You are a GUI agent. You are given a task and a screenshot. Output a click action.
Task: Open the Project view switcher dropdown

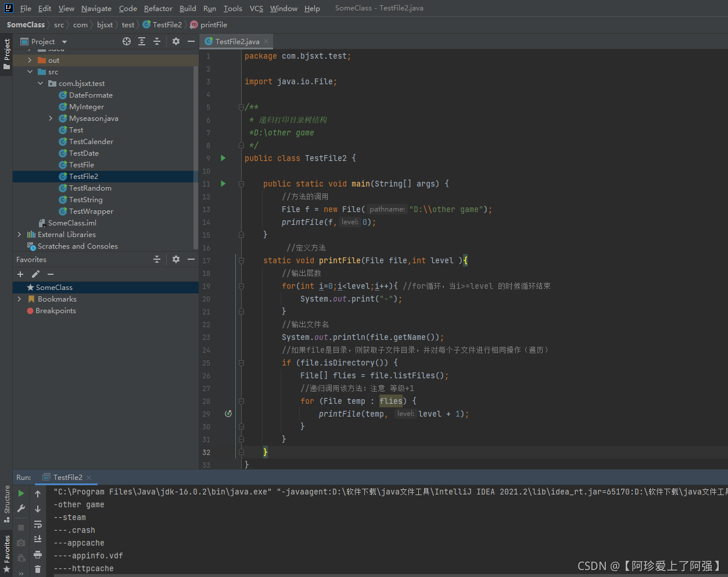[64, 41]
